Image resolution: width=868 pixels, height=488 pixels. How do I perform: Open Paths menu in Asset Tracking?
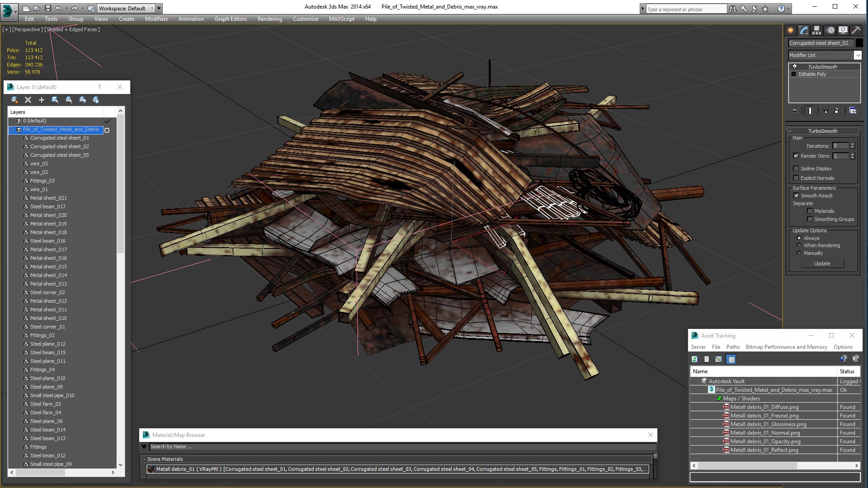point(733,347)
